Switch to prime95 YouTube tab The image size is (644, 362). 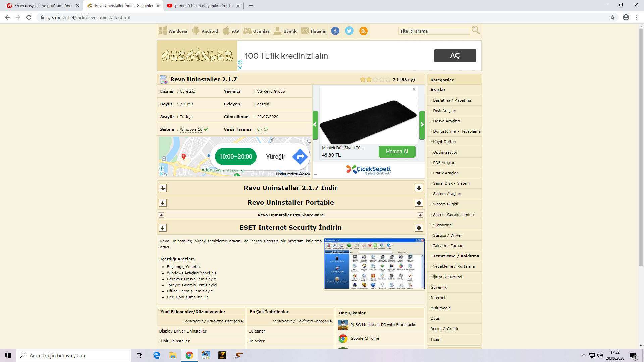[x=200, y=6]
